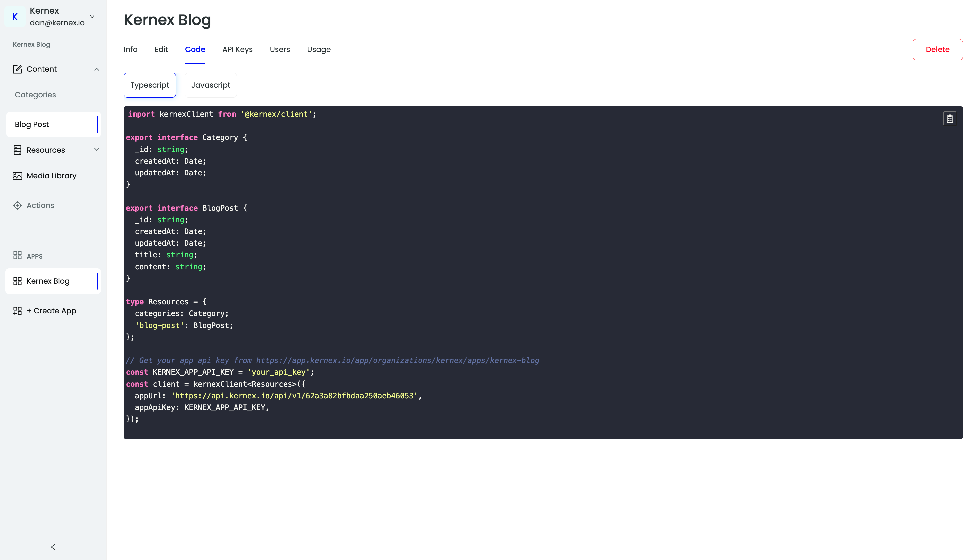Click the Content pencil icon in sidebar

tap(17, 69)
